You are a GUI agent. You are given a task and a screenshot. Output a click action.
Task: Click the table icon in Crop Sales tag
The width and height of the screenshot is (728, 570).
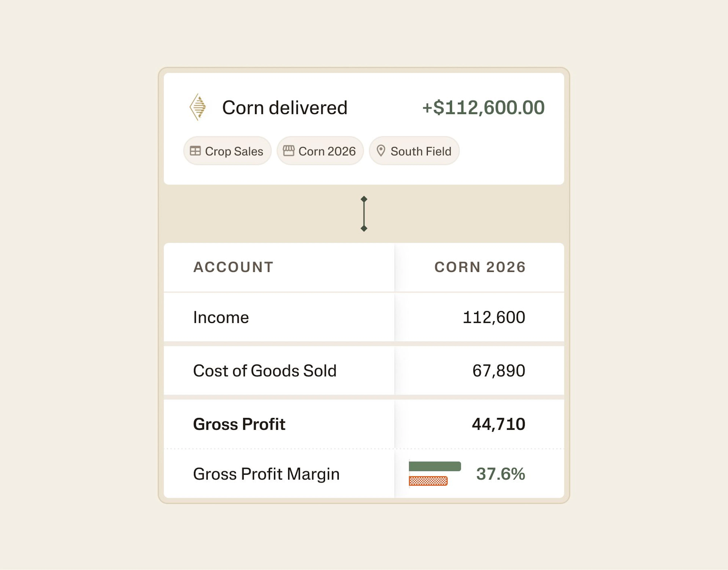(195, 151)
